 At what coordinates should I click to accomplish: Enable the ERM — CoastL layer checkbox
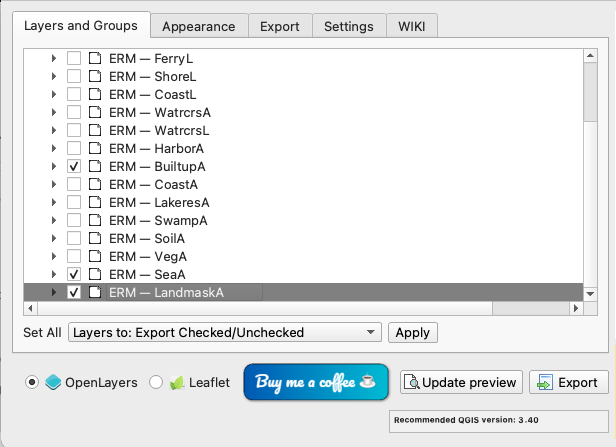[x=74, y=94]
